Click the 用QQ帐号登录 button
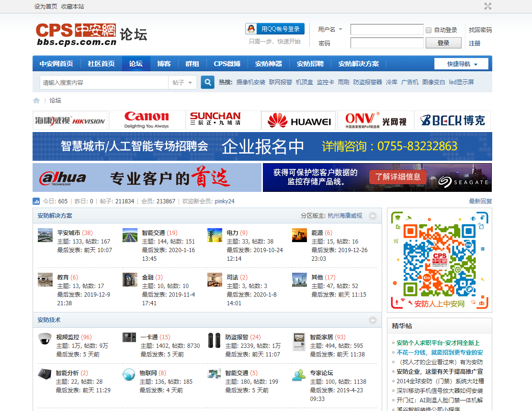This screenshot has width=532, height=411. click(275, 29)
